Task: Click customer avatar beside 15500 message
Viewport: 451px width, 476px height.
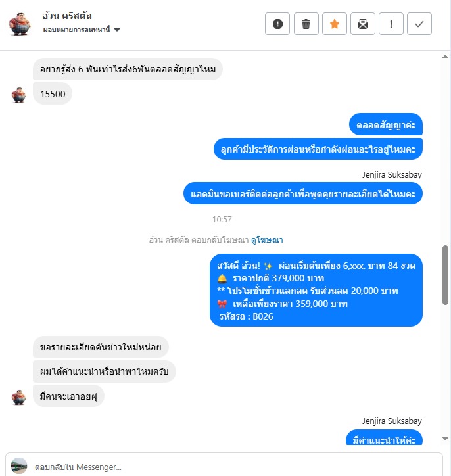Action: click(19, 95)
